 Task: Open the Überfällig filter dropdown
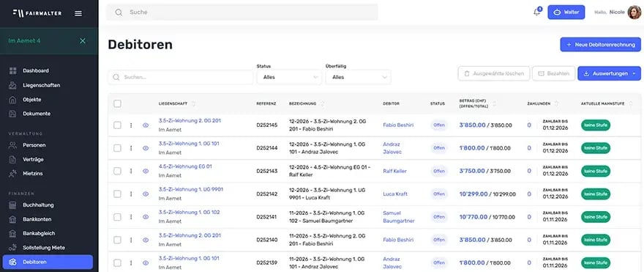pyautogui.click(x=358, y=77)
